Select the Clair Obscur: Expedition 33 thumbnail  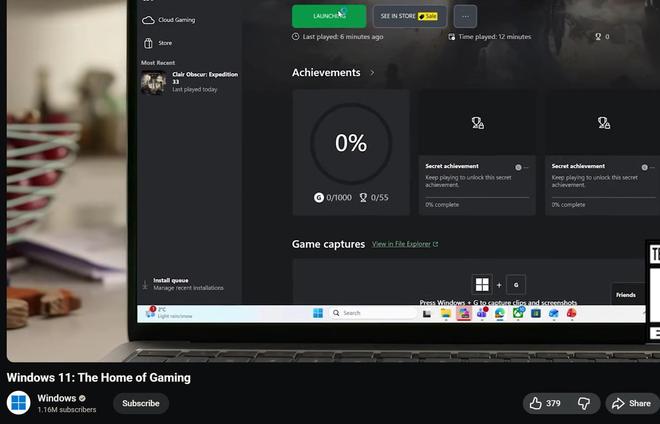coord(153,83)
